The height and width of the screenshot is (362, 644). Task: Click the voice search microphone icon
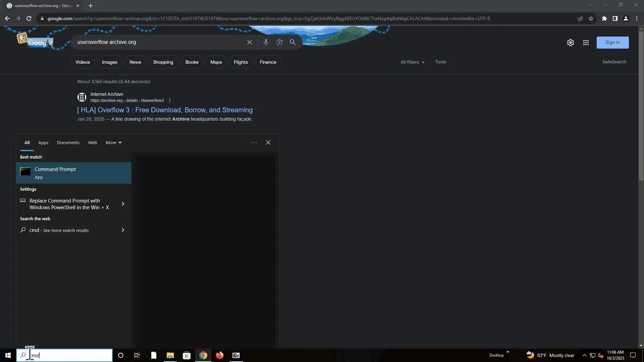[x=266, y=42]
